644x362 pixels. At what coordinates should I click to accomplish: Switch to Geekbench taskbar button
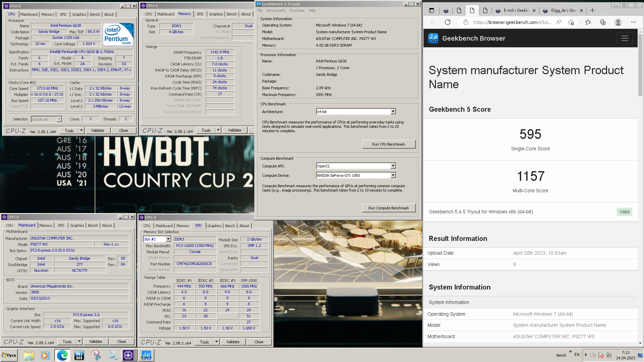click(146, 355)
